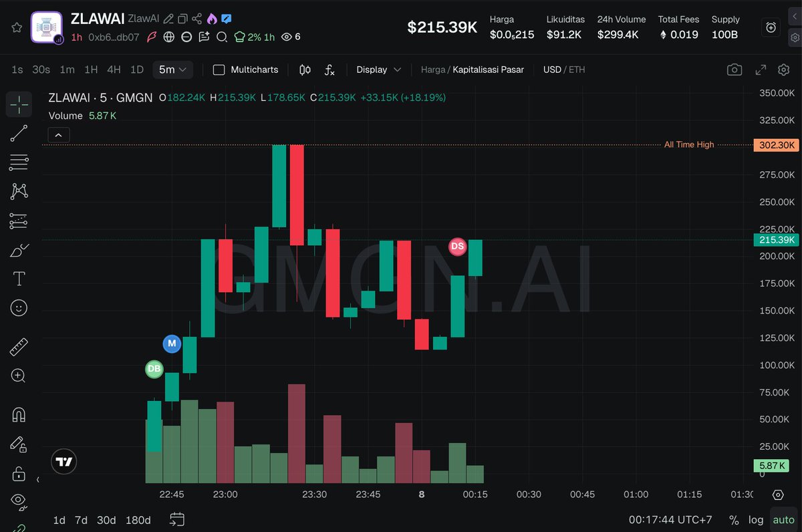Switch the price scale to log
Image resolution: width=802 pixels, height=532 pixels.
pos(755,519)
